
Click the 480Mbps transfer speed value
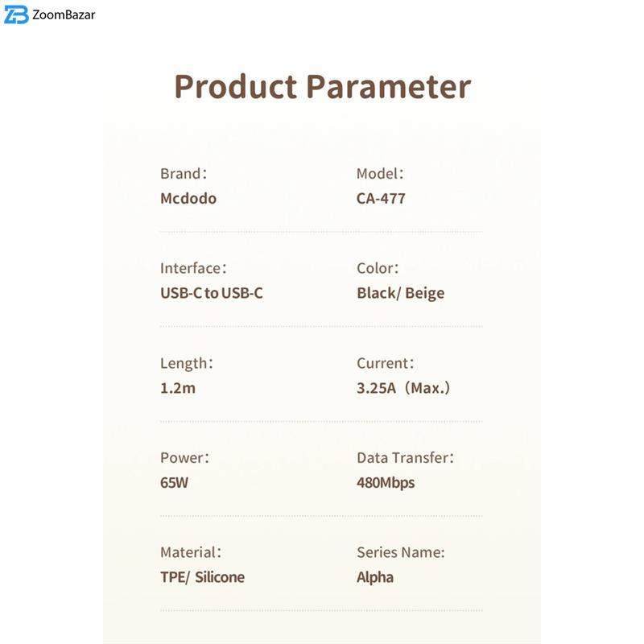click(x=386, y=483)
